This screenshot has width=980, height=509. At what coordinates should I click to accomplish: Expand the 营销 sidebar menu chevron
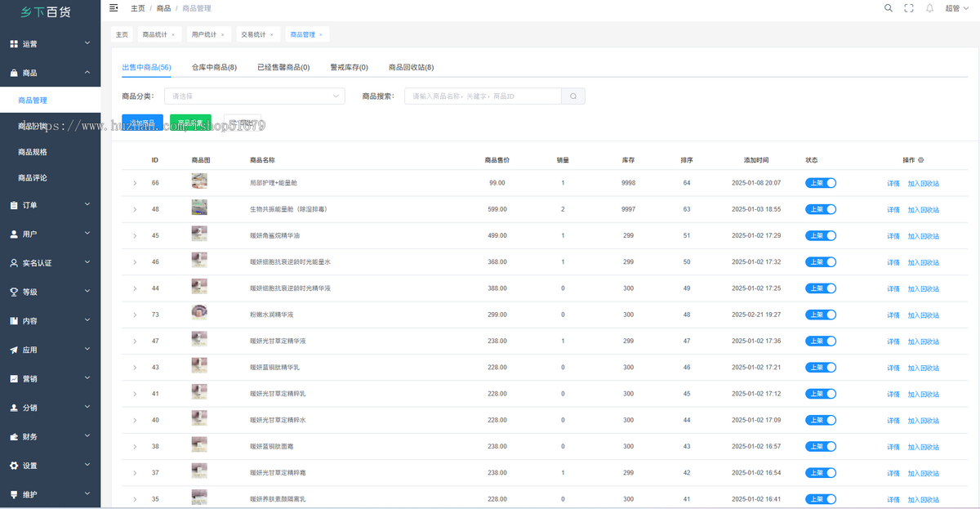(x=87, y=378)
